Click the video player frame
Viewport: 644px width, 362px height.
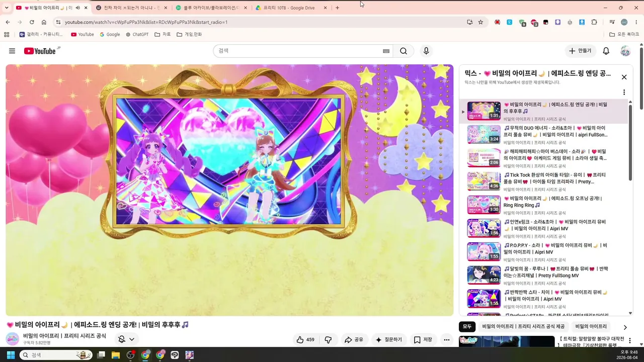click(229, 190)
